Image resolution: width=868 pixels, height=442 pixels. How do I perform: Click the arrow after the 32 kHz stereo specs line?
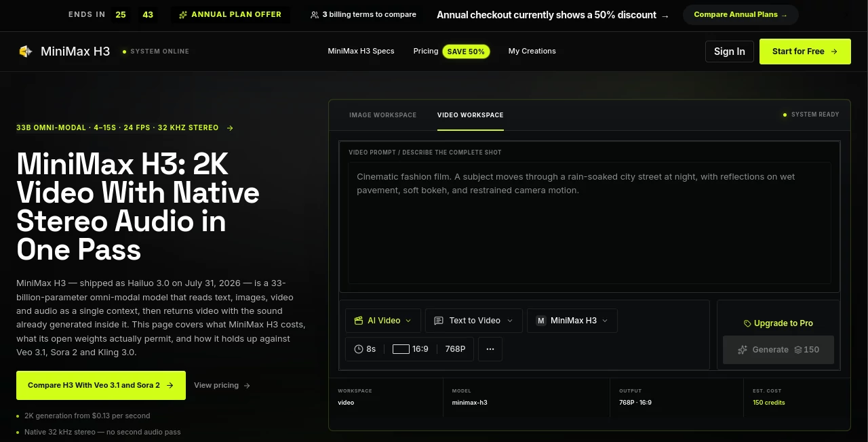(x=230, y=127)
